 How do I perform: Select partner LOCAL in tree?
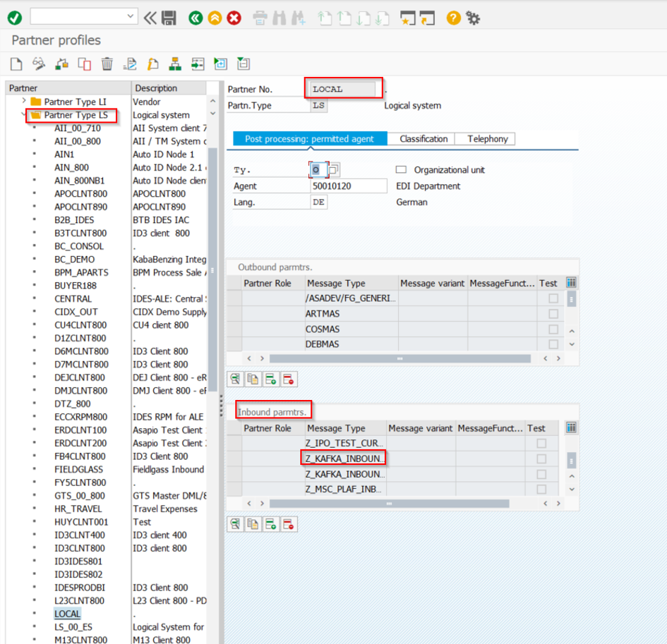click(67, 614)
